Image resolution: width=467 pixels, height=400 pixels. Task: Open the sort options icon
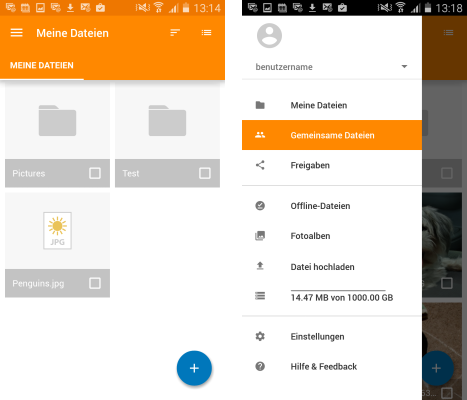(175, 32)
